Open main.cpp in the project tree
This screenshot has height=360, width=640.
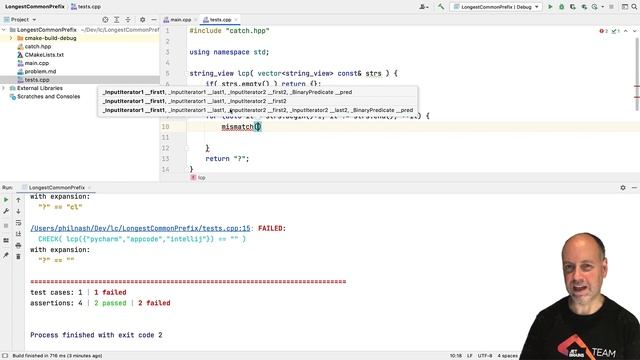click(x=37, y=63)
